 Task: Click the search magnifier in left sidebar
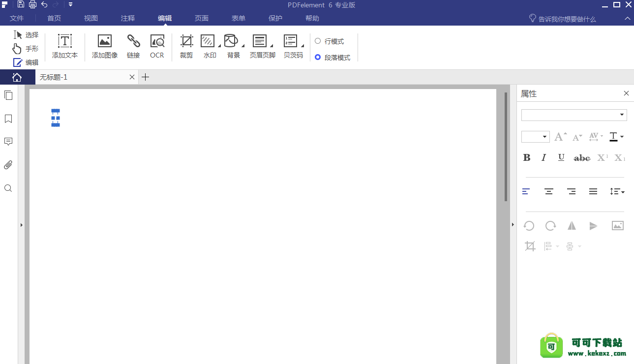(8, 188)
